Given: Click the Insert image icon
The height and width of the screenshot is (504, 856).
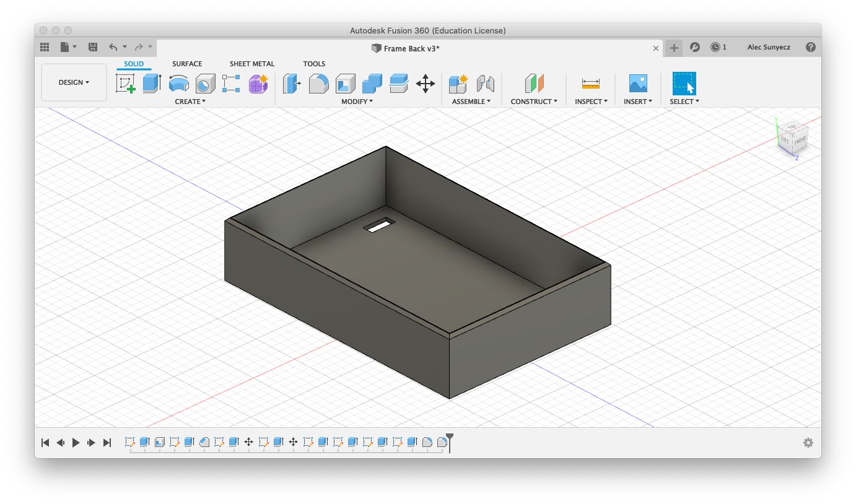Looking at the screenshot, I should tap(637, 83).
